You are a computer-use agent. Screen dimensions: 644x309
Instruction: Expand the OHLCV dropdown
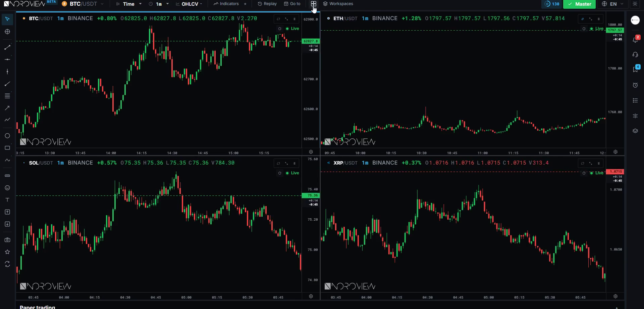pyautogui.click(x=189, y=4)
